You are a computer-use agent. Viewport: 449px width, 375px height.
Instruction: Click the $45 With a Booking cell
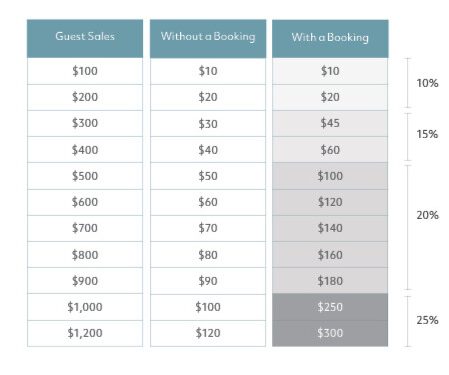[x=330, y=123]
